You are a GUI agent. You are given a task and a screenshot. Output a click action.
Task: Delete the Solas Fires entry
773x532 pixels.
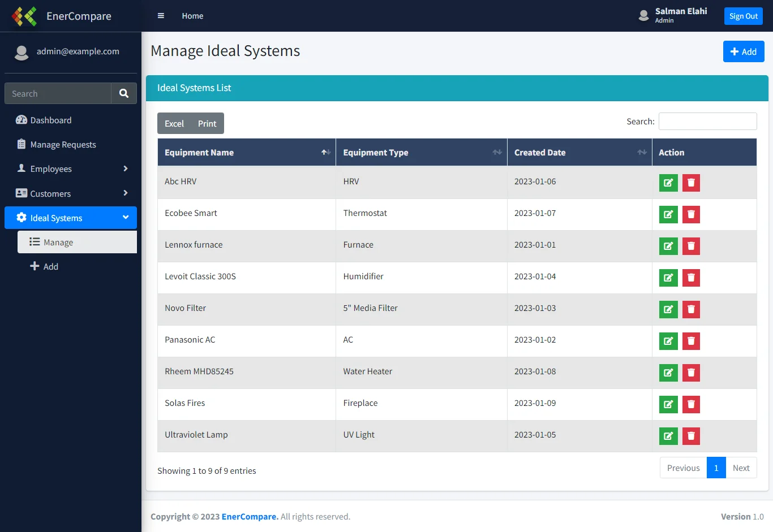click(x=691, y=404)
